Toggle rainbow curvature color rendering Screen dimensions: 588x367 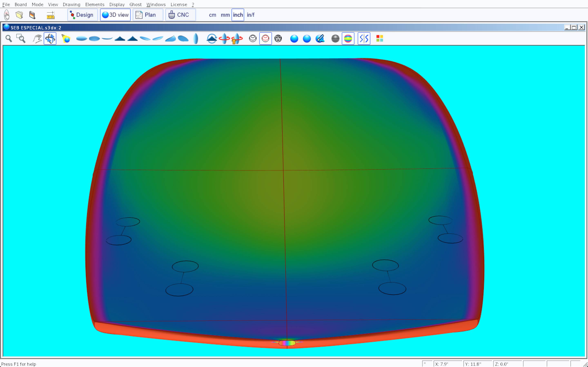[x=348, y=39]
